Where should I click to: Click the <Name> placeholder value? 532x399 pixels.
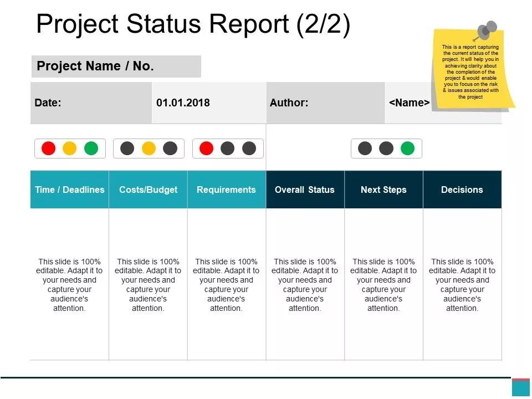point(409,103)
